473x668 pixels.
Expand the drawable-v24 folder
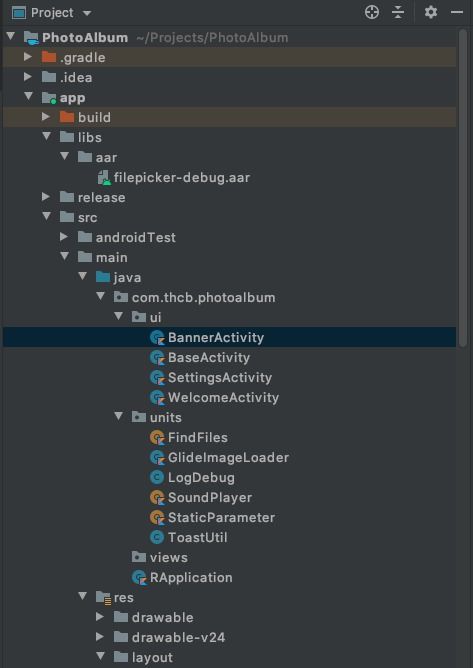click(x=100, y=637)
